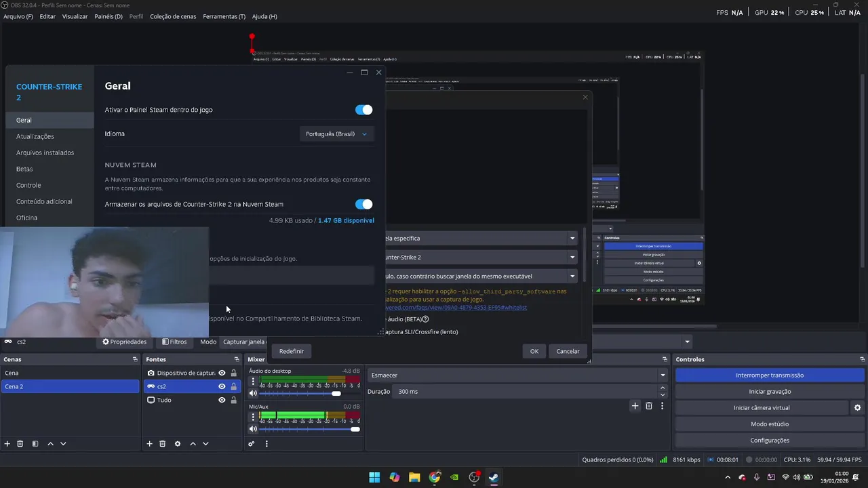The height and width of the screenshot is (488, 868).
Task: Open source properties gear in Fontes toolbar
Action: pyautogui.click(x=178, y=444)
